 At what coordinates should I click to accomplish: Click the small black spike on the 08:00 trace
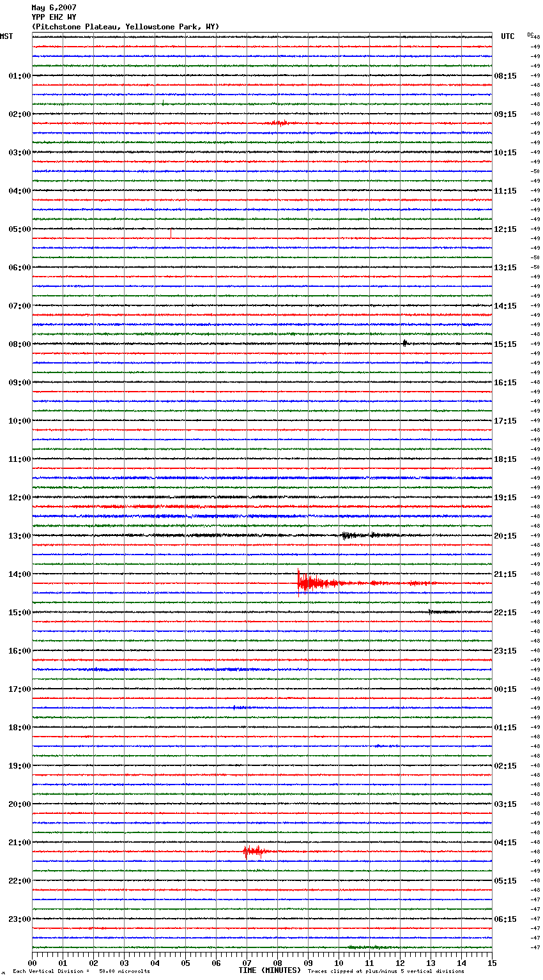tap(405, 343)
